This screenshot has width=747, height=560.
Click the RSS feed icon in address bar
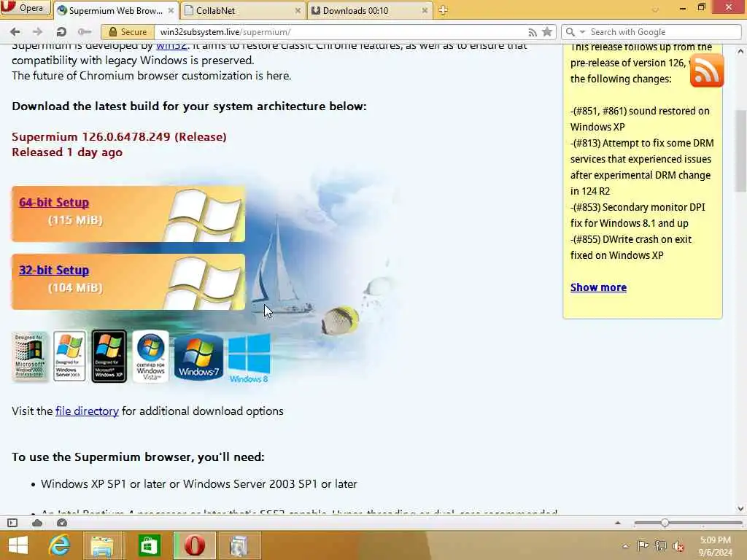pos(533,32)
